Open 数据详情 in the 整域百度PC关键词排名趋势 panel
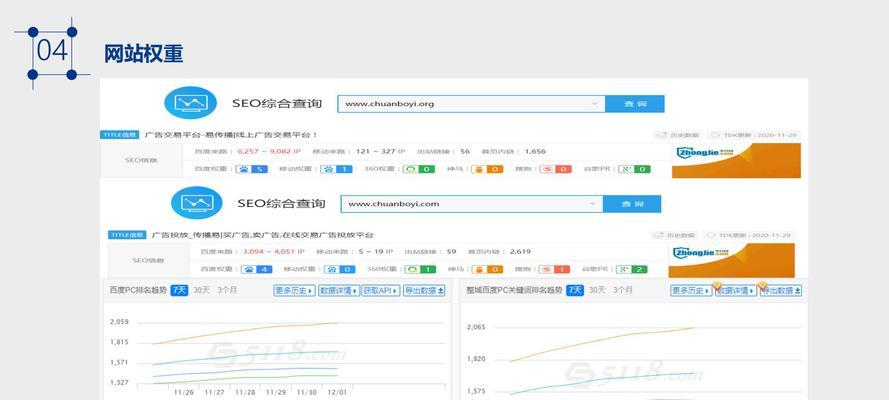The image size is (889, 400). click(x=735, y=291)
